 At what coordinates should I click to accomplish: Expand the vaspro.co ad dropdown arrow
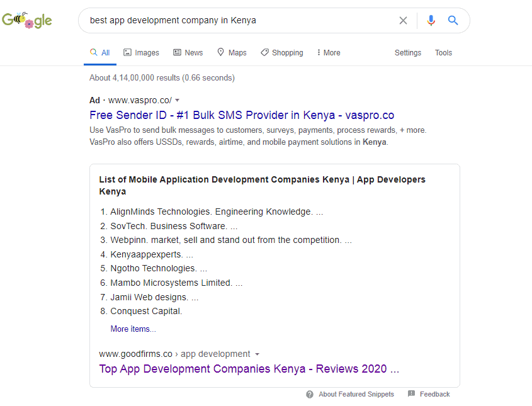(178, 100)
